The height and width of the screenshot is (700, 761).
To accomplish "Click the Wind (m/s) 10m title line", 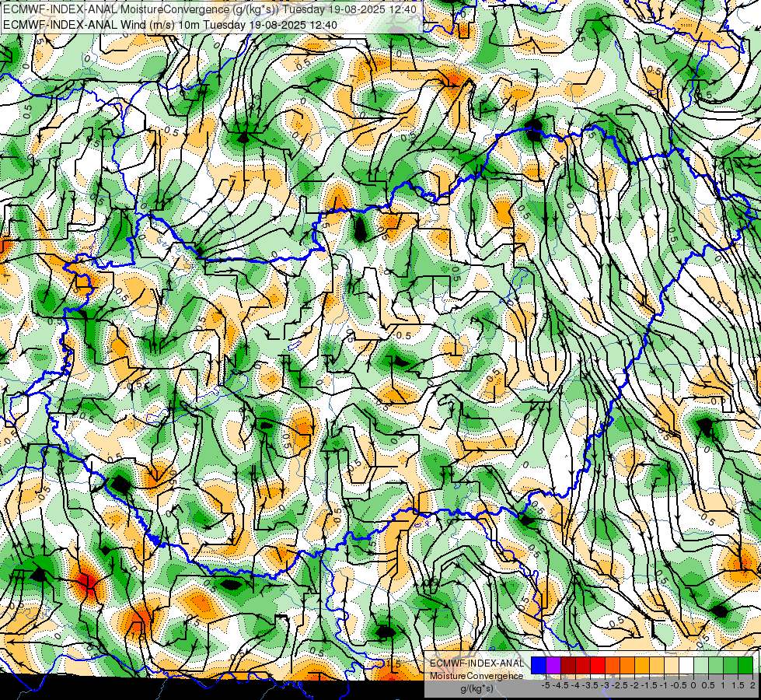I will tap(170, 25).
